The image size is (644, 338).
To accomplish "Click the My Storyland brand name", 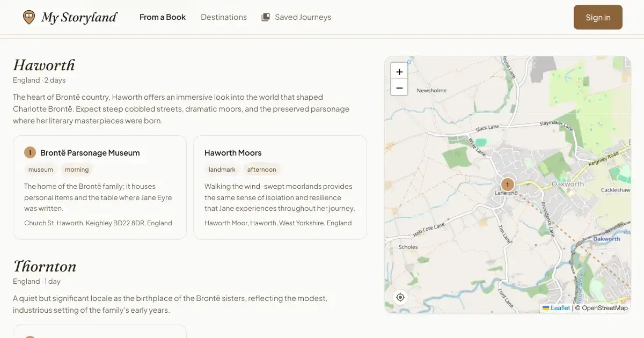I will (x=79, y=17).
